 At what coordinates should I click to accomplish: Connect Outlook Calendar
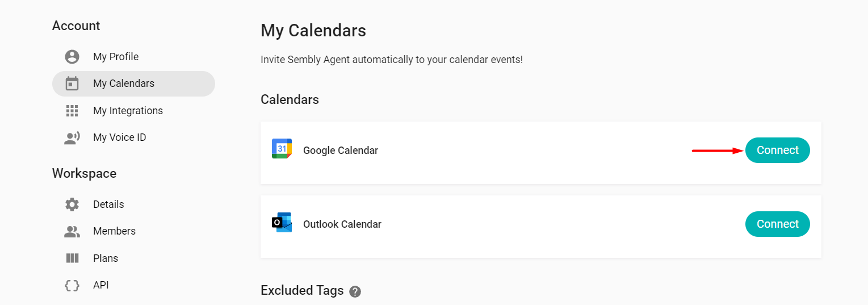click(778, 224)
